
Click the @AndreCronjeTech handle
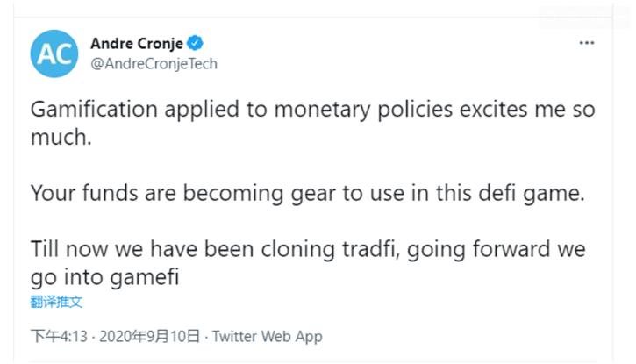154,63
